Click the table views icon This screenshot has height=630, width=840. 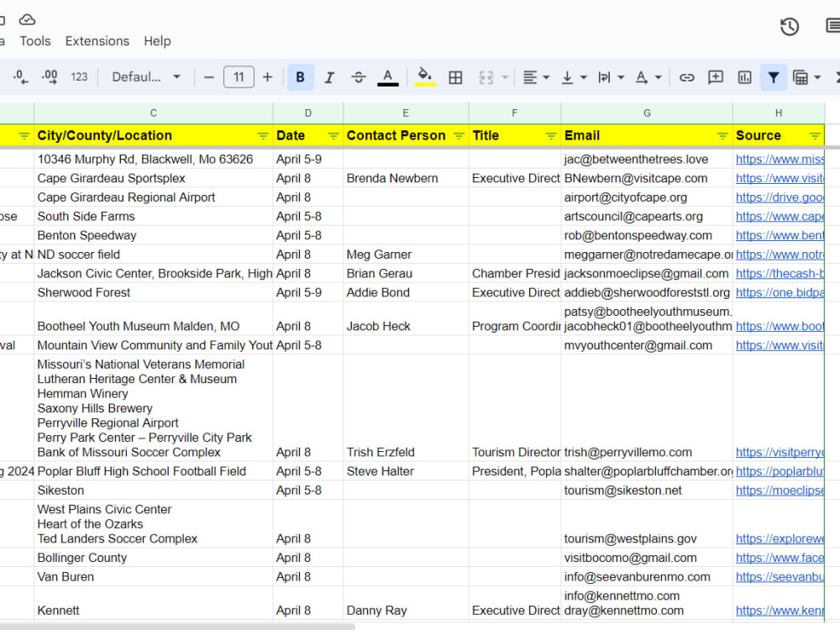coord(801,77)
